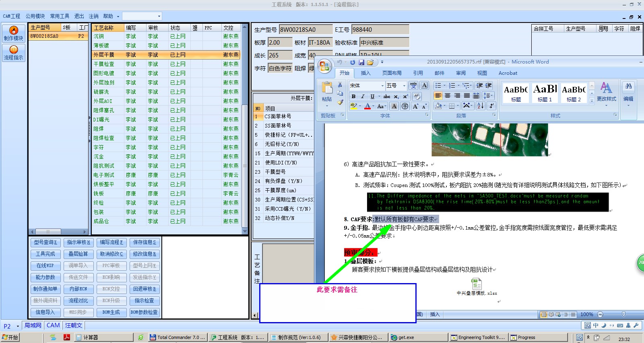Click the 流程对比 button
Viewport: 644px width, 343px height.
point(78,301)
